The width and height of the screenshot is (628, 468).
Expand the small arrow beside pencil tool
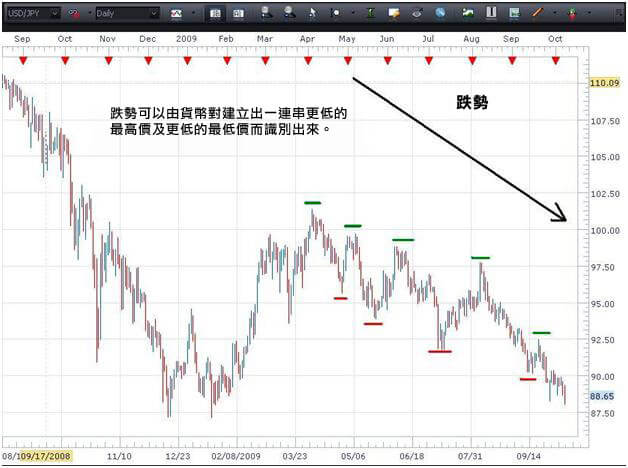pos(553,14)
